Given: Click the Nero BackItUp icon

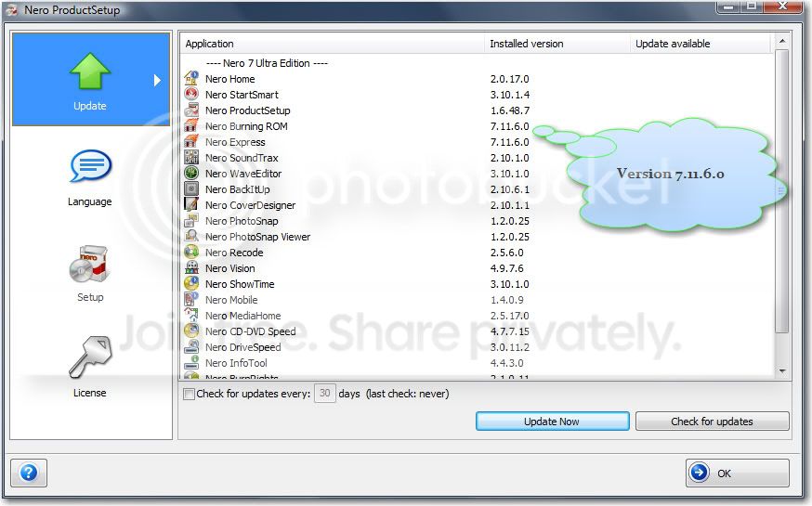Looking at the screenshot, I should [x=191, y=188].
